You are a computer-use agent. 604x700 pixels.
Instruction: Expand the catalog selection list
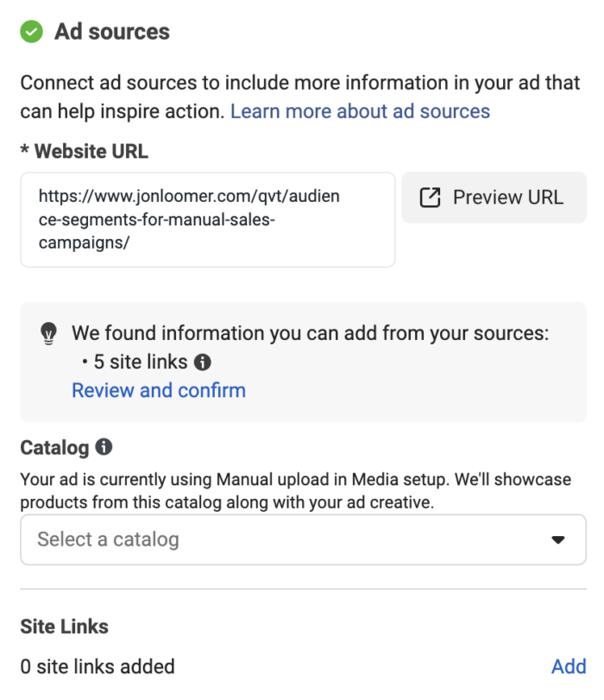pos(302,539)
